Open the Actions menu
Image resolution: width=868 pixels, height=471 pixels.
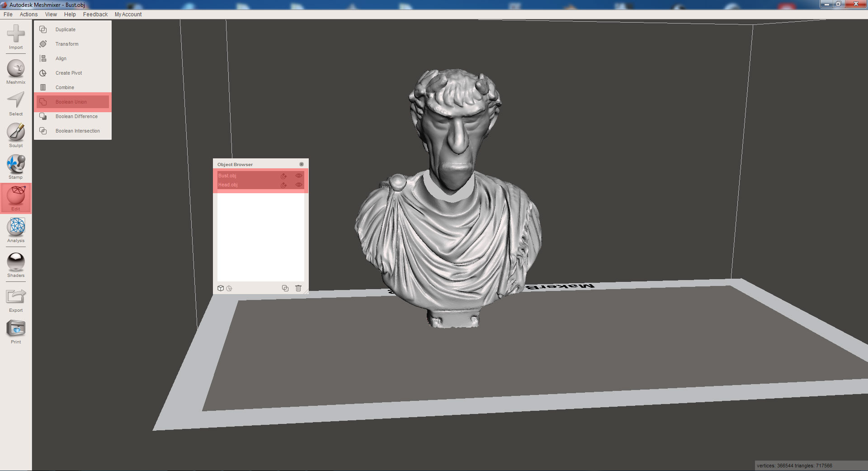point(28,14)
